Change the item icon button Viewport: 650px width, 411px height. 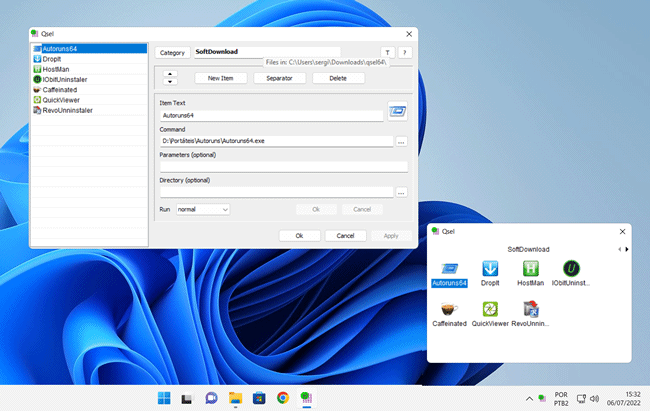coord(397,111)
